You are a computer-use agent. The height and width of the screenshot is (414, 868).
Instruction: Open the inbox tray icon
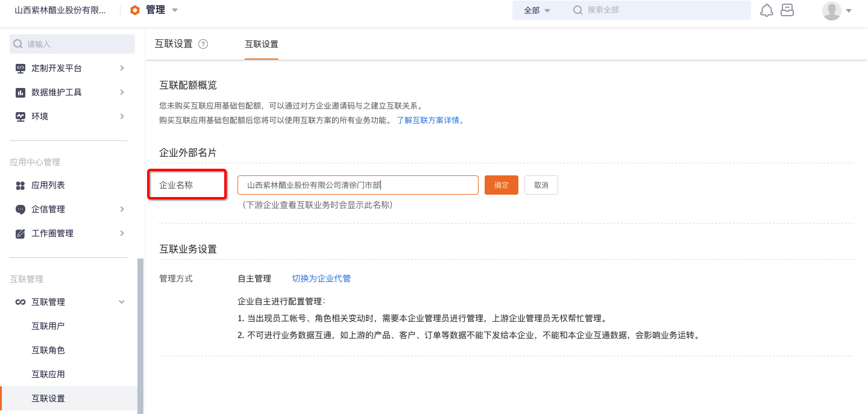coord(787,10)
